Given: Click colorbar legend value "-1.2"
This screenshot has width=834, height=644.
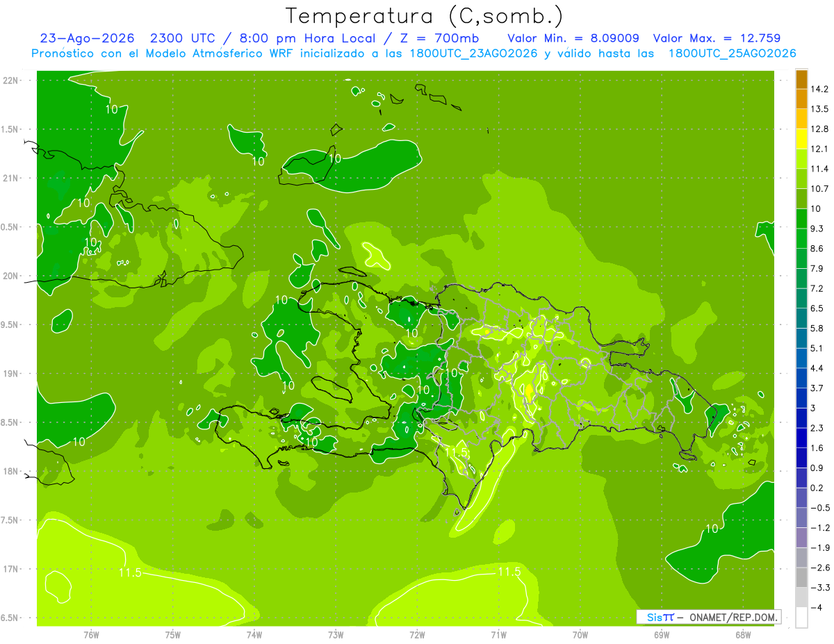Looking at the screenshot, I should click(x=819, y=527).
